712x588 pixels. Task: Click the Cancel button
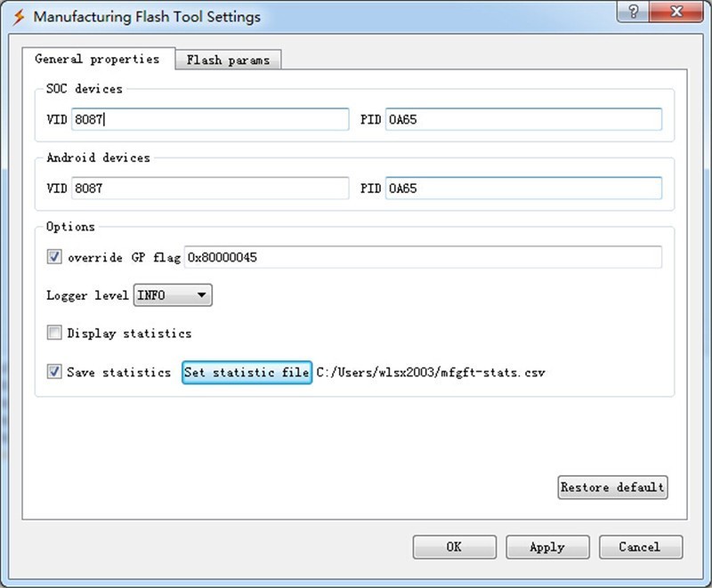click(x=641, y=547)
